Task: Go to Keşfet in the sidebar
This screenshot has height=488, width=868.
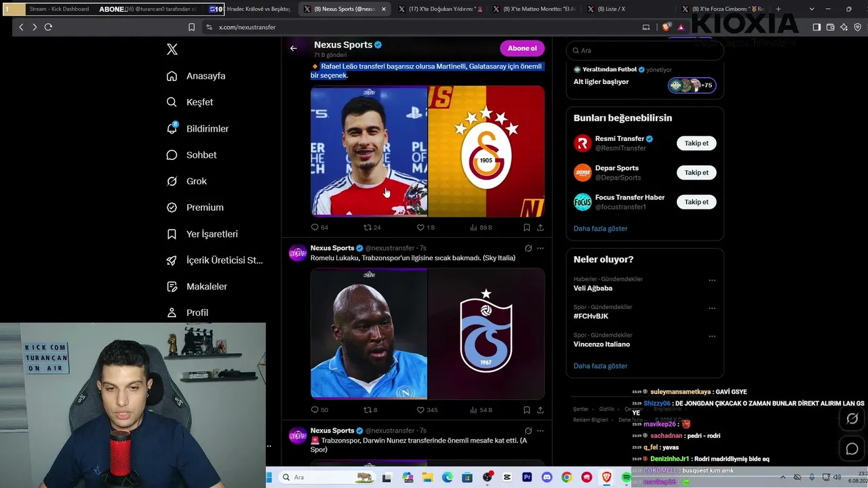Action: (190, 102)
